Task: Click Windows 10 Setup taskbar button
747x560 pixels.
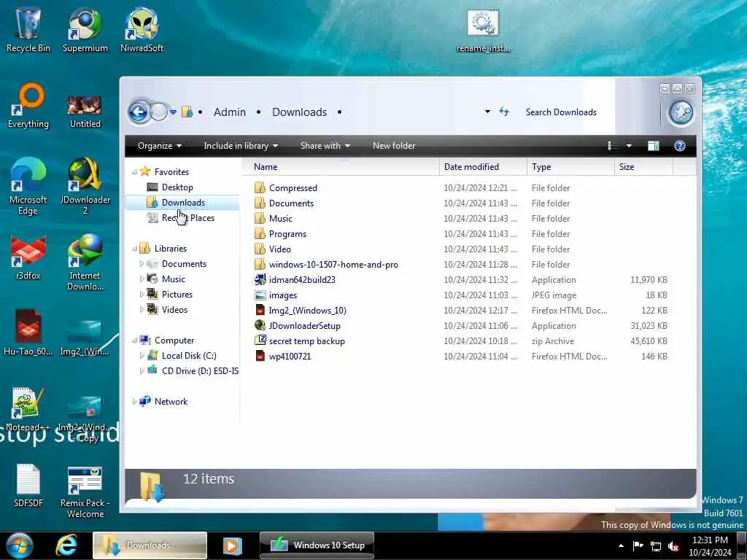Action: point(317,545)
